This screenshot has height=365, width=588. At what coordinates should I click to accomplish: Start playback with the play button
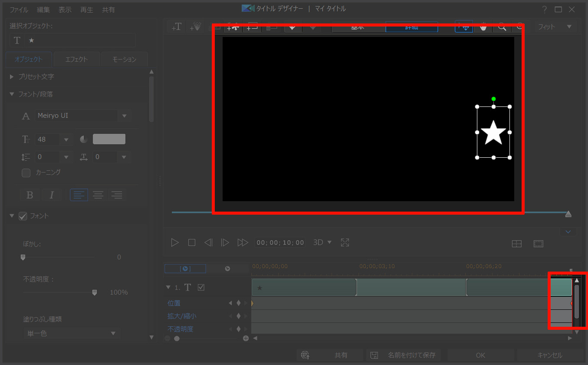[x=175, y=242]
